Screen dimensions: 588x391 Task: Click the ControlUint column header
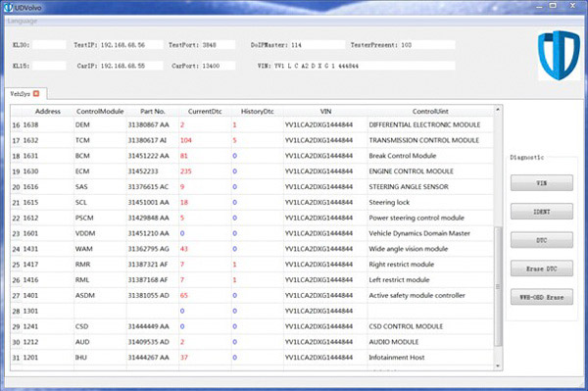coord(430,112)
